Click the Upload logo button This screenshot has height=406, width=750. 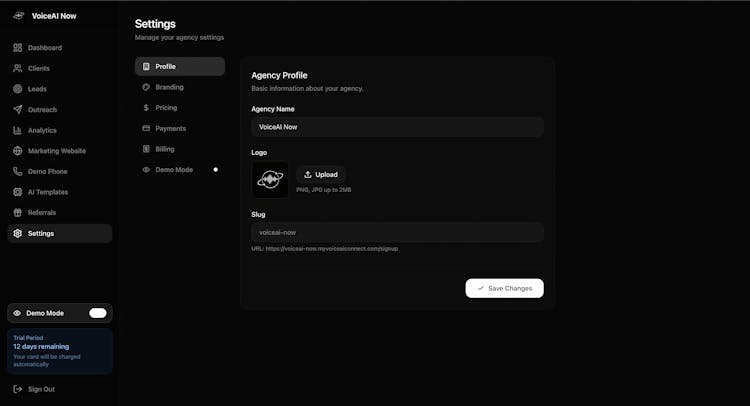coord(321,174)
